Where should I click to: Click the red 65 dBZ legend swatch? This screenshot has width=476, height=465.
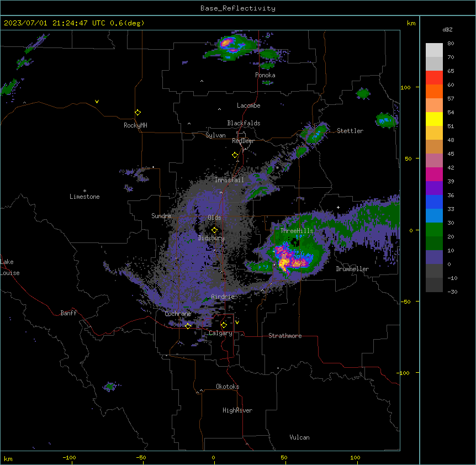click(x=434, y=77)
